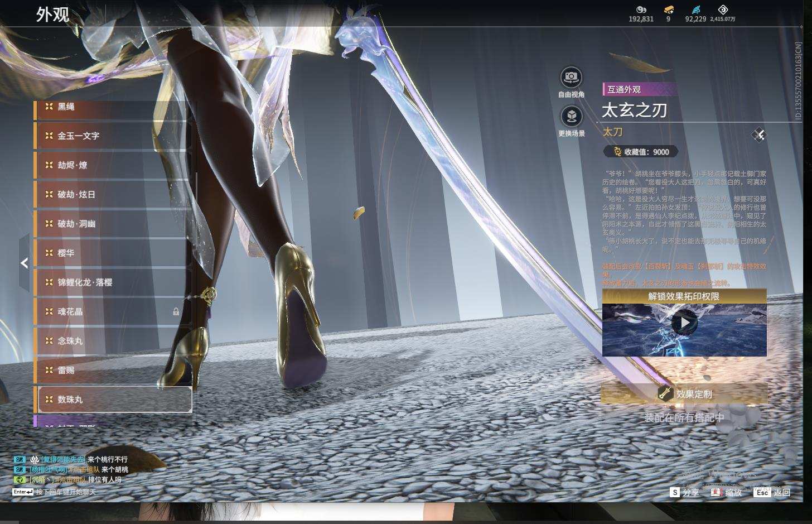812x524 pixels.
Task: Select the 金玉一文字 skin
Action: tap(113, 136)
